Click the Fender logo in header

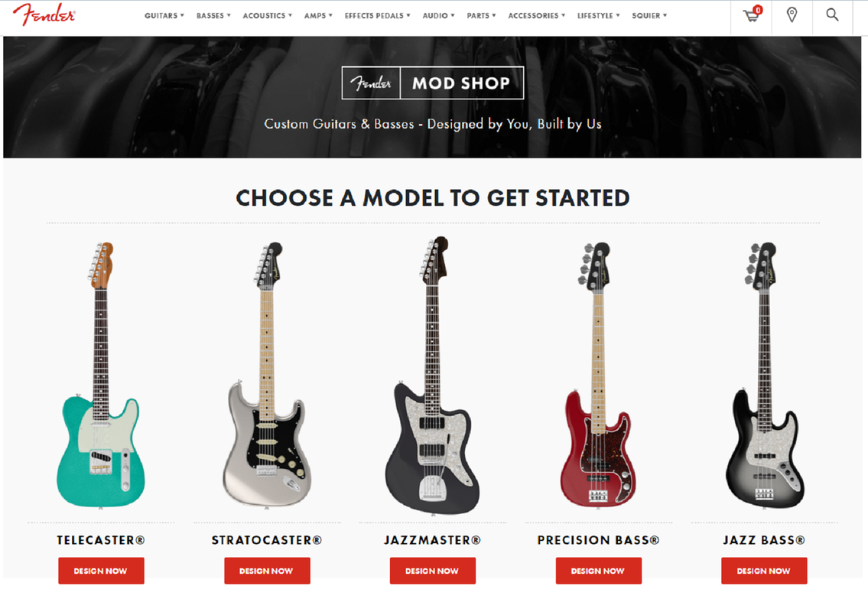(x=44, y=15)
